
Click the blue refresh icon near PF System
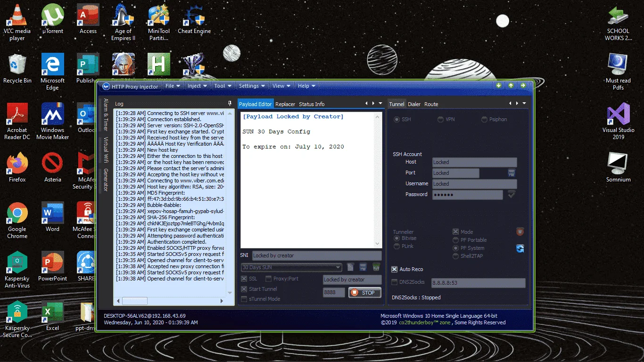pos(520,248)
